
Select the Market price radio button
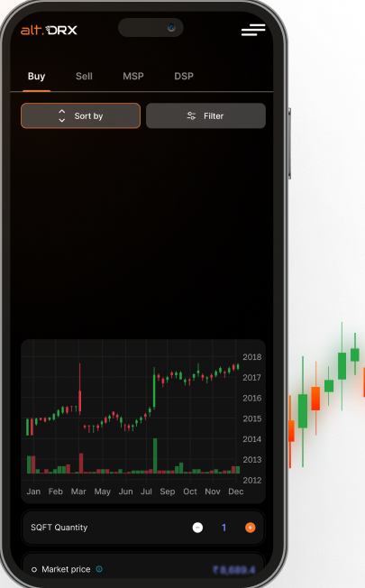[34, 570]
